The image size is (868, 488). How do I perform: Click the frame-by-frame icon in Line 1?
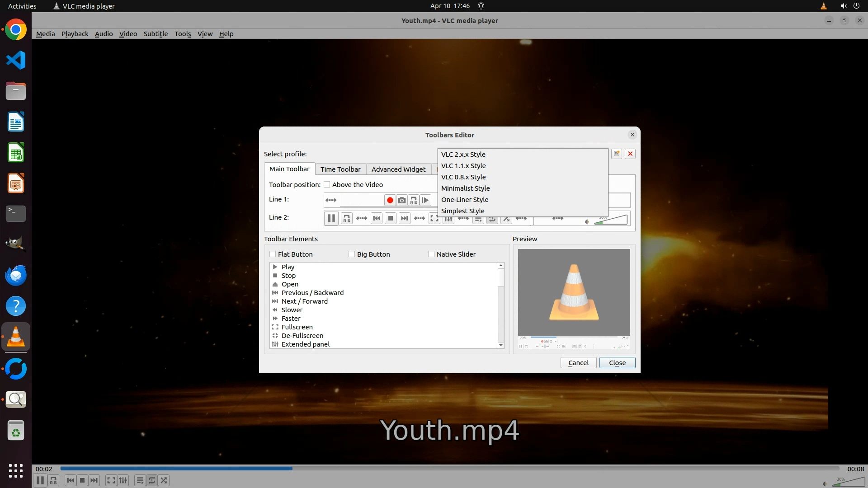425,200
